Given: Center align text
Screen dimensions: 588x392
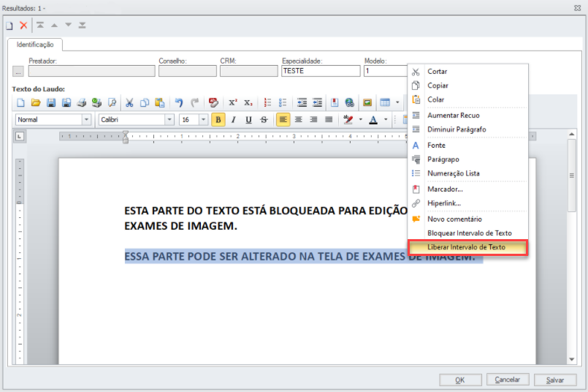Looking at the screenshot, I should 299,120.
